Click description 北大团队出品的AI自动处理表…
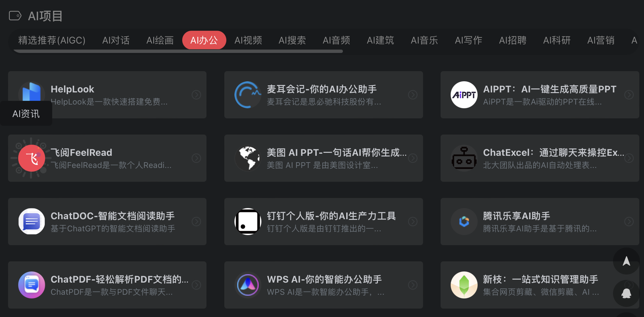The height and width of the screenshot is (317, 644). tap(540, 165)
